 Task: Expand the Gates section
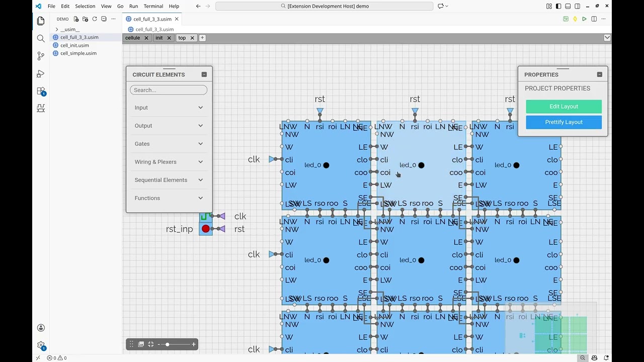coord(169,144)
